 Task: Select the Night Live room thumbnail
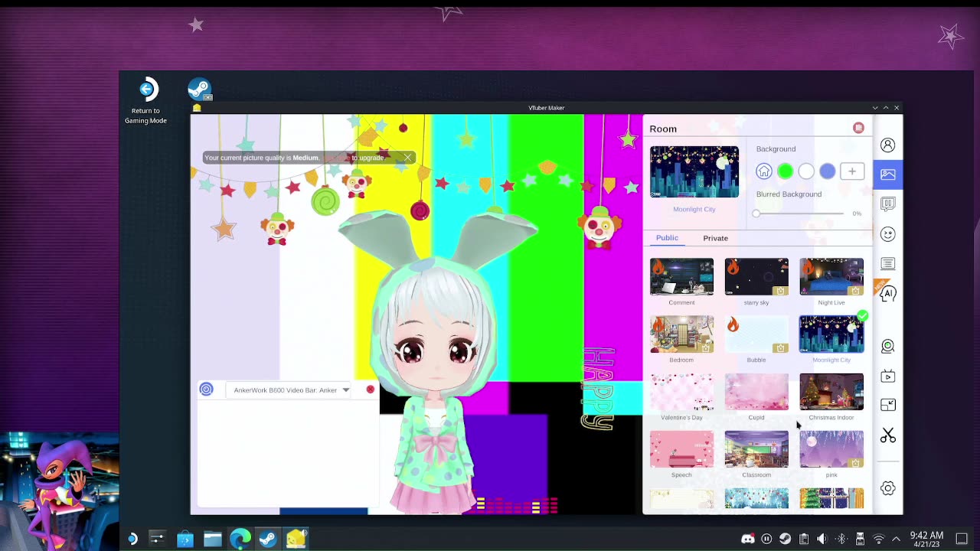point(831,276)
